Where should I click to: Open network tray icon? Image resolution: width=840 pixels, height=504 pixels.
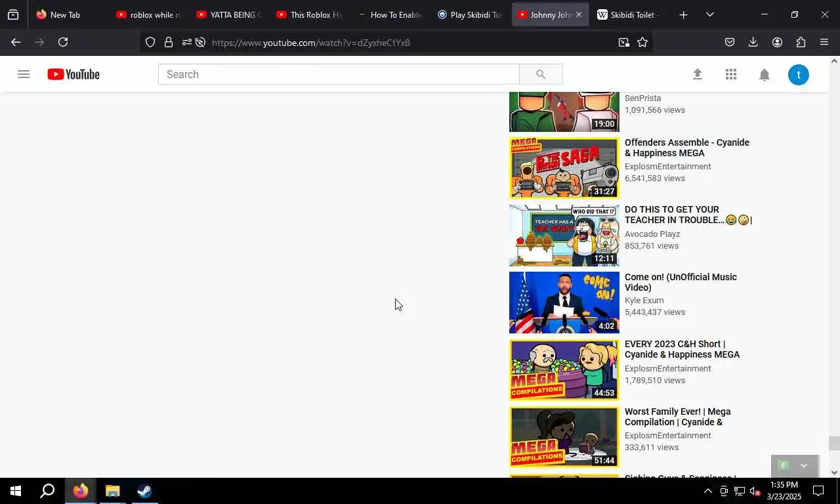(740, 491)
